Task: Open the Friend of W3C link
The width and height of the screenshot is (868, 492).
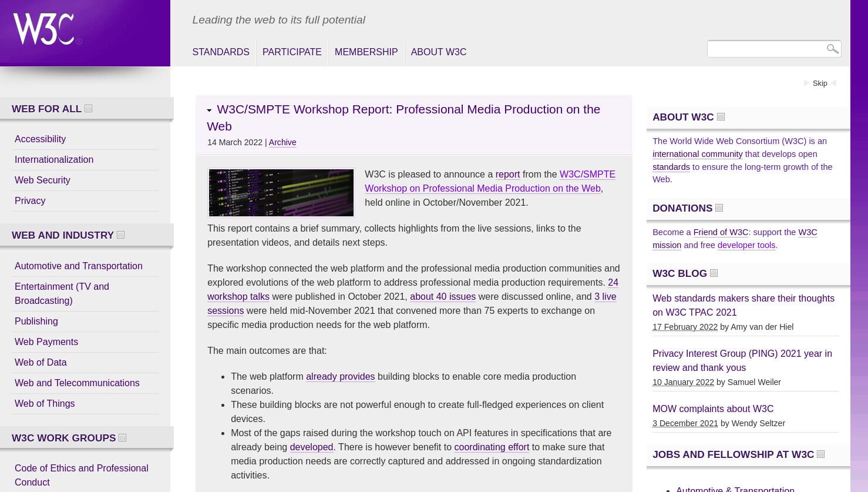Action: [721, 232]
